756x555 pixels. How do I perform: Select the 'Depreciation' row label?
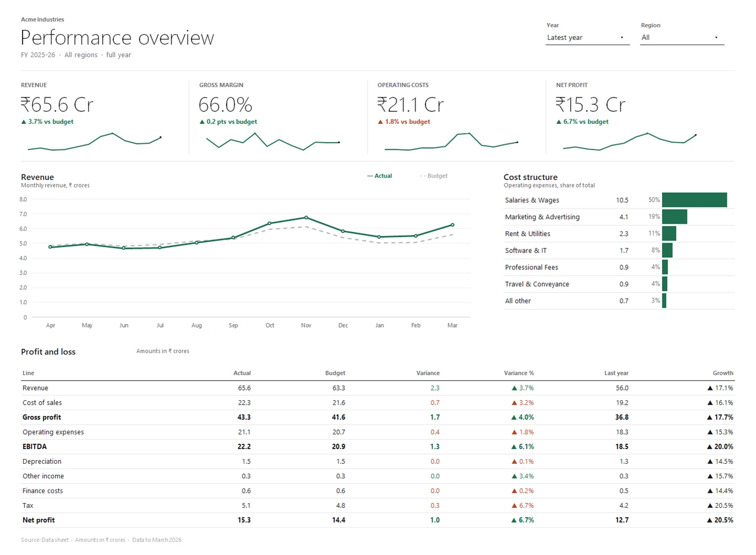(42, 462)
